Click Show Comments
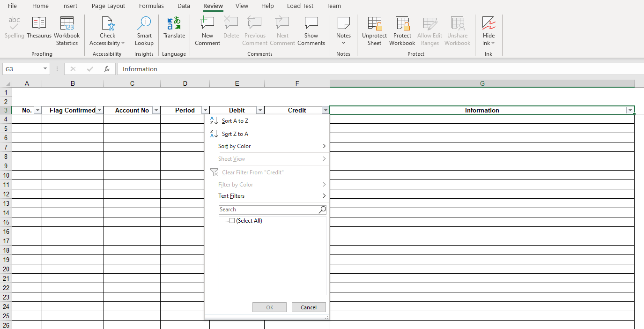644x329 pixels. pyautogui.click(x=311, y=31)
